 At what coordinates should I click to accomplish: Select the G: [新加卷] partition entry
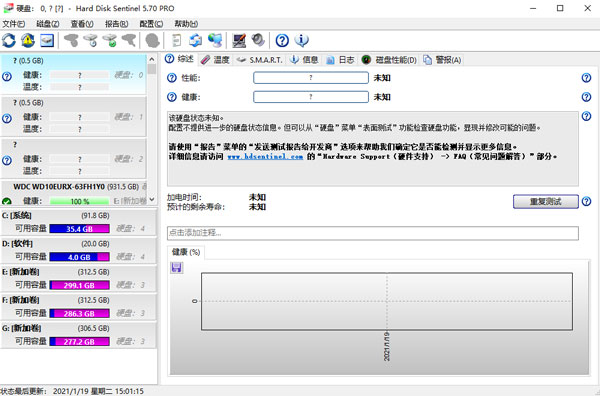[x=78, y=335]
